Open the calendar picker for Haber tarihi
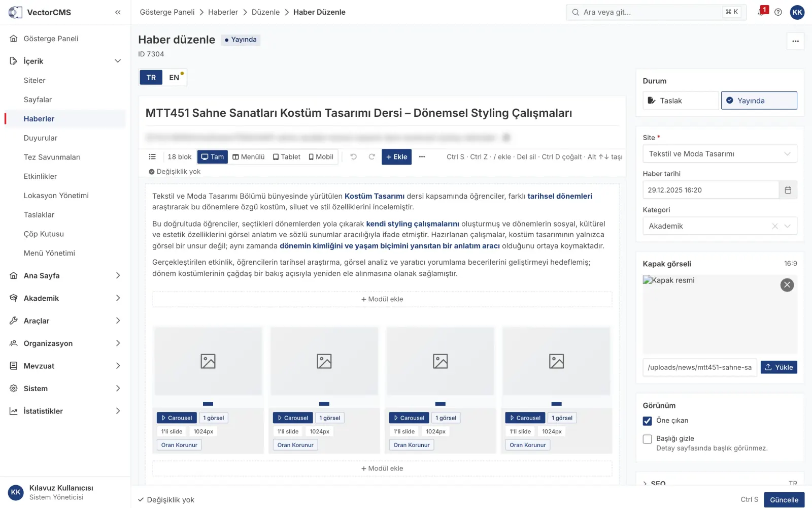 (x=788, y=190)
